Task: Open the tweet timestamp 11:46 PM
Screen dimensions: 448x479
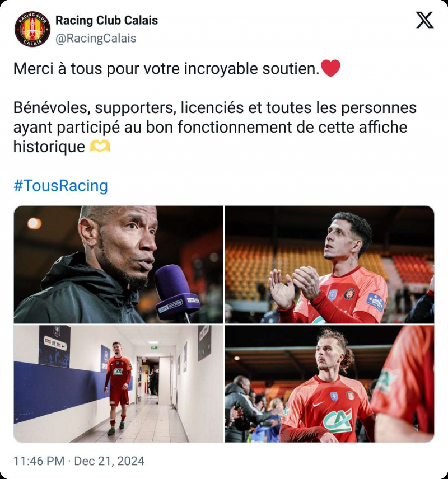Action: [x=39, y=461]
